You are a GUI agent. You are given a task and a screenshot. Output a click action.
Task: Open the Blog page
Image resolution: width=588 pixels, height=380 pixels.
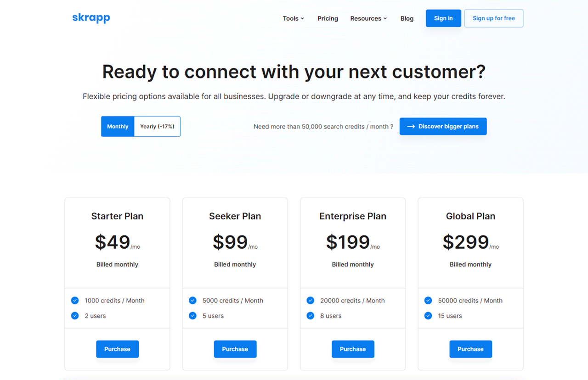(407, 18)
